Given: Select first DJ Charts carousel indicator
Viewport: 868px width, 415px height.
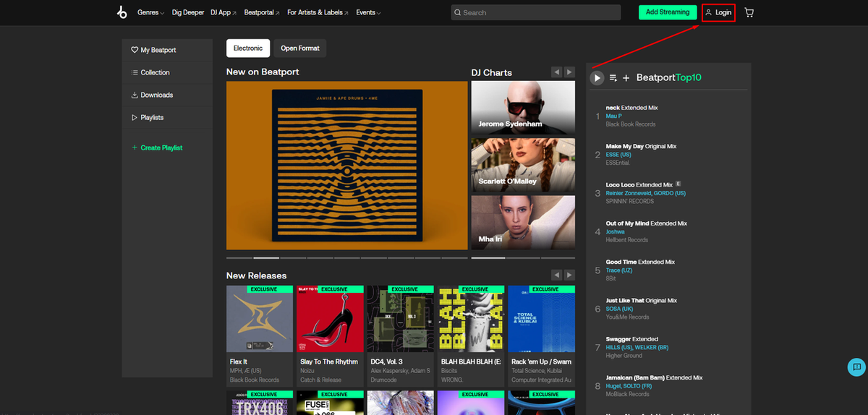Looking at the screenshot, I should click(x=488, y=257).
